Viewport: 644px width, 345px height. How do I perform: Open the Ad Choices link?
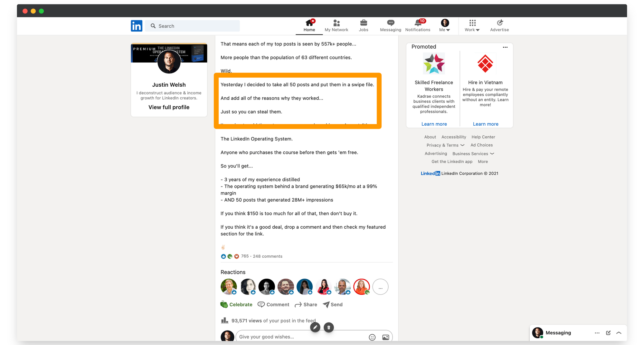pyautogui.click(x=482, y=145)
